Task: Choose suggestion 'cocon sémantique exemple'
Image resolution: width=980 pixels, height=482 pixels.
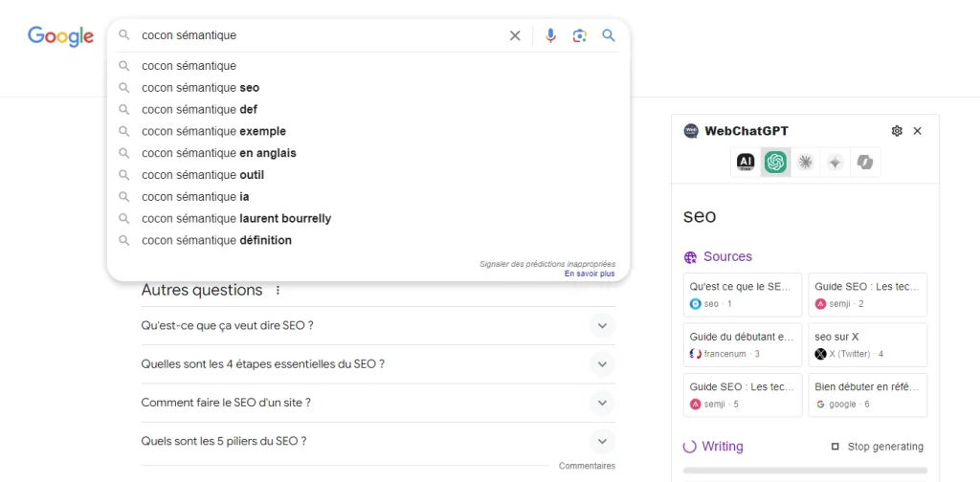Action: click(x=368, y=131)
